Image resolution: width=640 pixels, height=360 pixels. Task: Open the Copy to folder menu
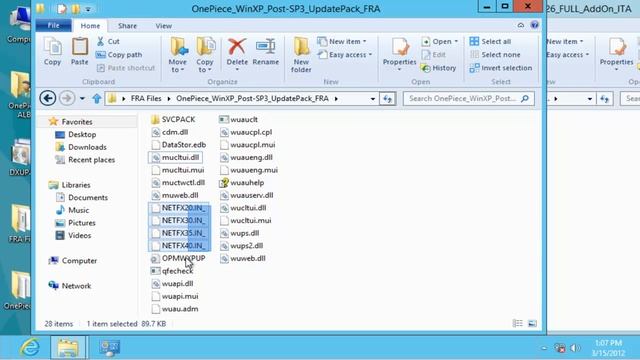(x=204, y=55)
